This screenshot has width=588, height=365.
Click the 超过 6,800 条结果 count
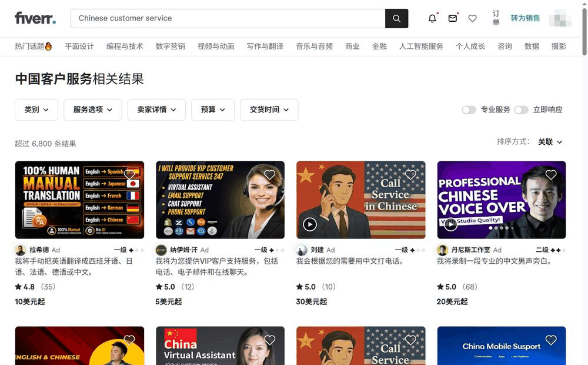(x=45, y=144)
